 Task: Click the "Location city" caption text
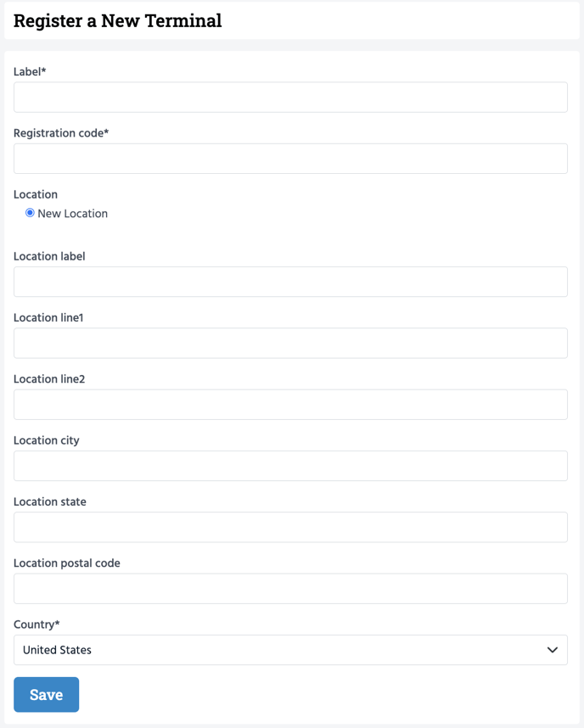[x=47, y=440]
